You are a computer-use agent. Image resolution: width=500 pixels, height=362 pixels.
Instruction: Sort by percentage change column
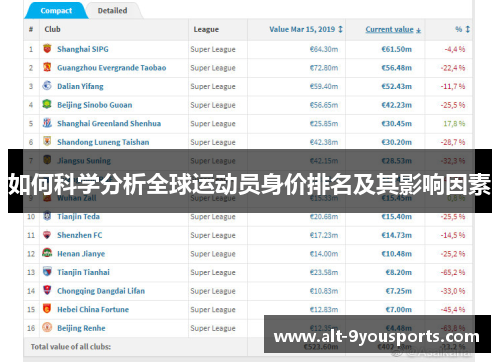[x=463, y=29]
